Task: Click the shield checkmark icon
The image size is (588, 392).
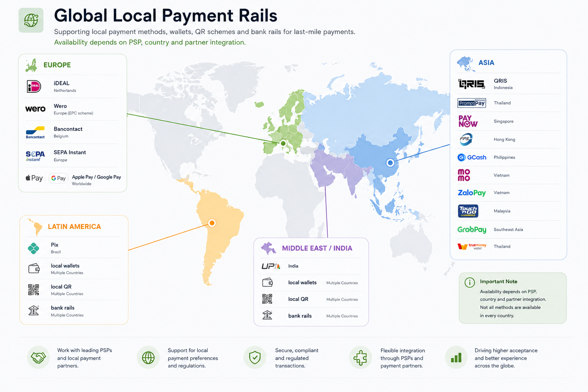Action: [x=255, y=358]
